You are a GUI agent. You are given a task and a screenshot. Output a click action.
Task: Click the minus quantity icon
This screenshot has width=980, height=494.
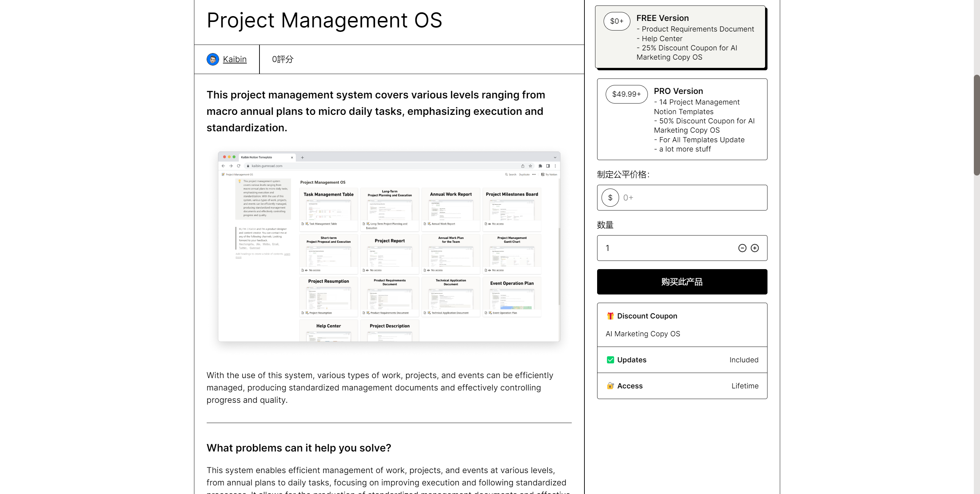[x=742, y=248]
